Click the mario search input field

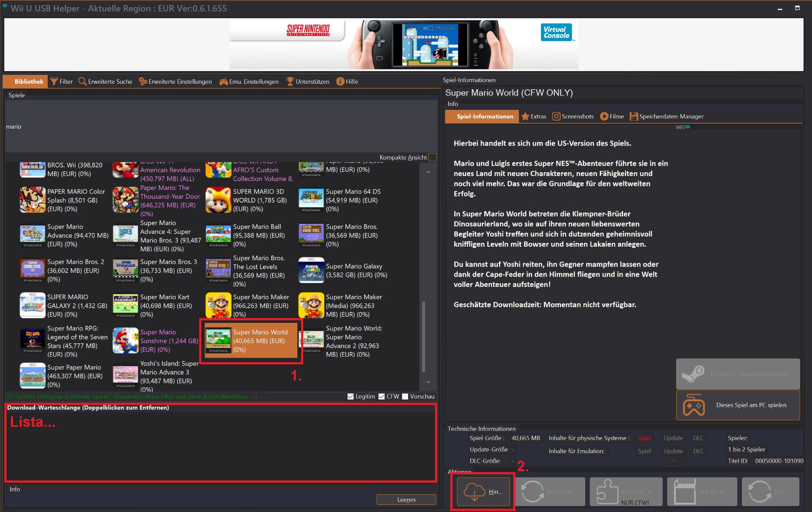point(221,127)
